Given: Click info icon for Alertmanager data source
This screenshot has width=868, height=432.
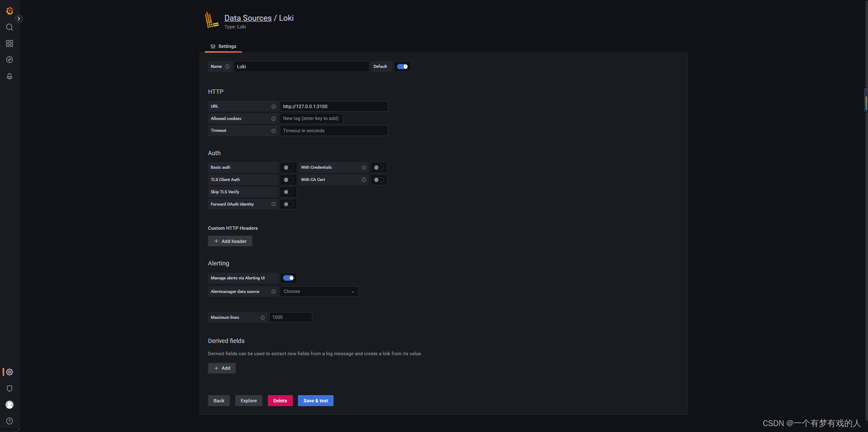Looking at the screenshot, I should click(273, 292).
